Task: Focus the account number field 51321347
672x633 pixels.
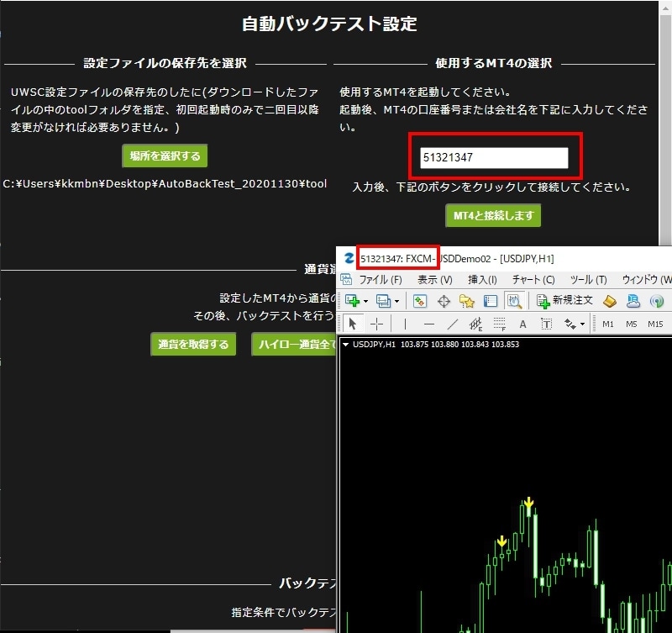Action: click(494, 157)
